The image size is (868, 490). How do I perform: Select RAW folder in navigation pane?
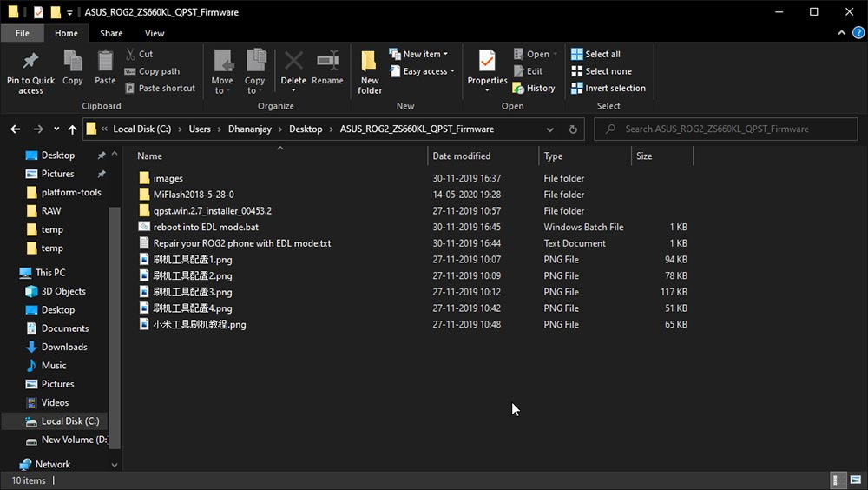(x=43, y=210)
